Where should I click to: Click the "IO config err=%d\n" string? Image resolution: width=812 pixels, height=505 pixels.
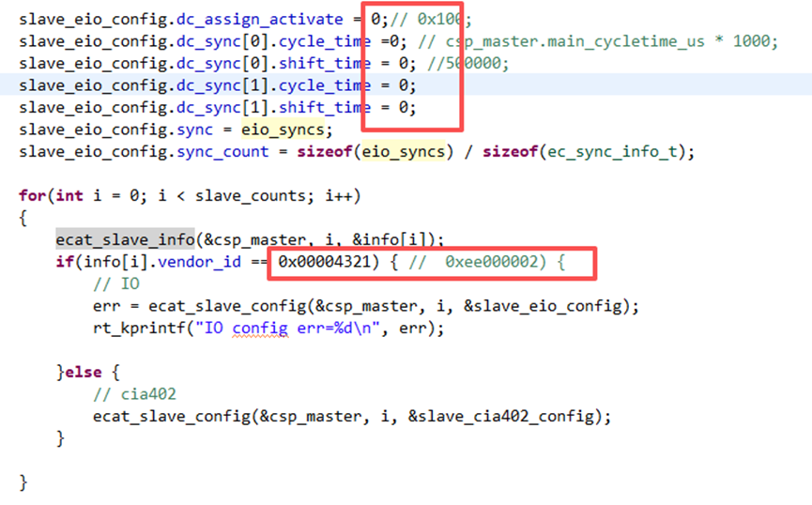coord(288,329)
